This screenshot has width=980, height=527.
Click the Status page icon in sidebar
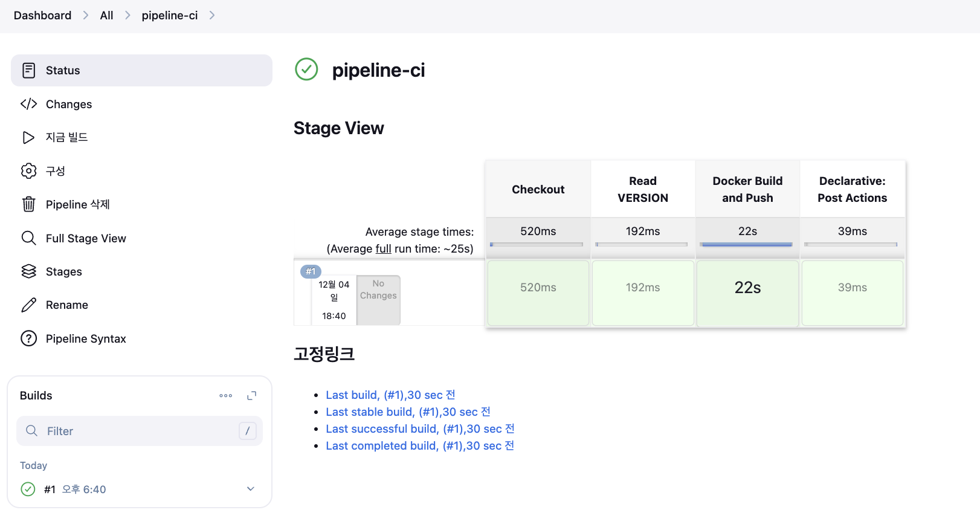[x=28, y=71]
